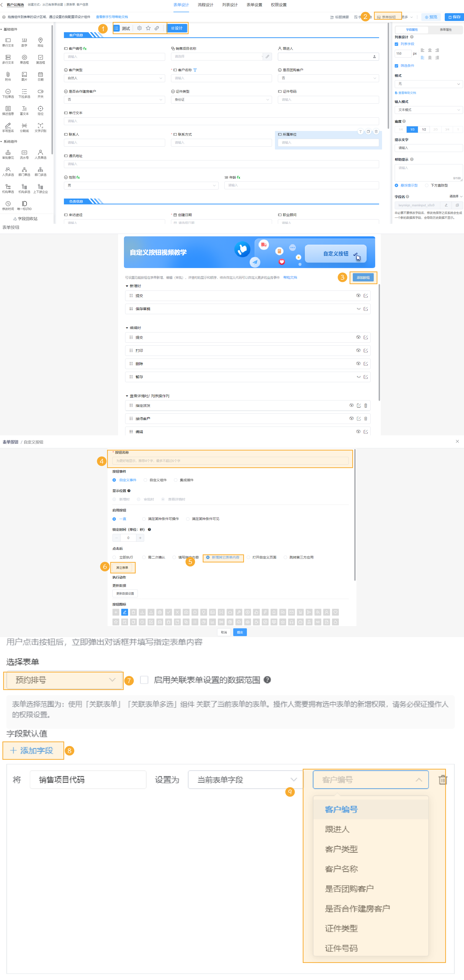The height and width of the screenshot is (980, 464).
Task: Open the 查看帮助文档 link
Action: tap(405, 92)
